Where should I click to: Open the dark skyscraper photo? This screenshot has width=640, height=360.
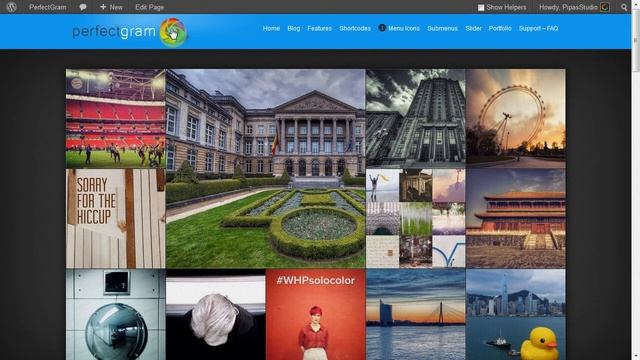pos(416,118)
